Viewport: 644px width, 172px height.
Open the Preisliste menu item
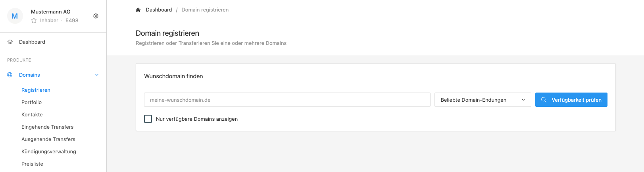(x=33, y=164)
